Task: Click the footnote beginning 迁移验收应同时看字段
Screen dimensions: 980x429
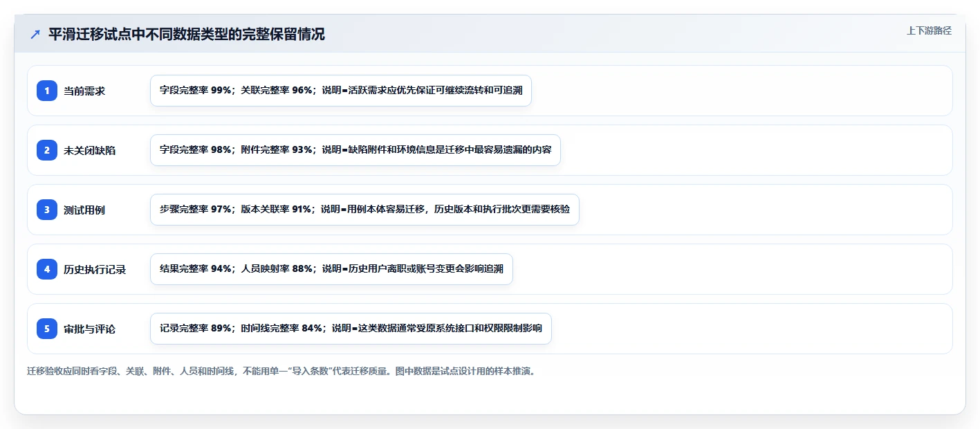Action: point(281,371)
